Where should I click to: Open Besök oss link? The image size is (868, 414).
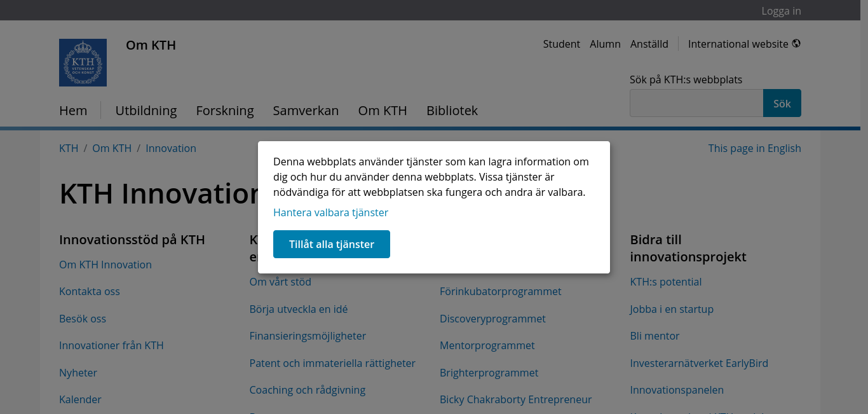(x=83, y=319)
